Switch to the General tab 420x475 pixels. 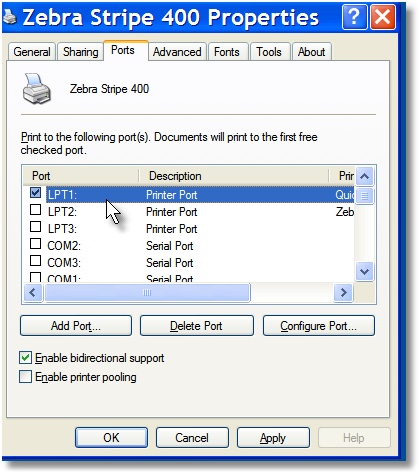(32, 52)
